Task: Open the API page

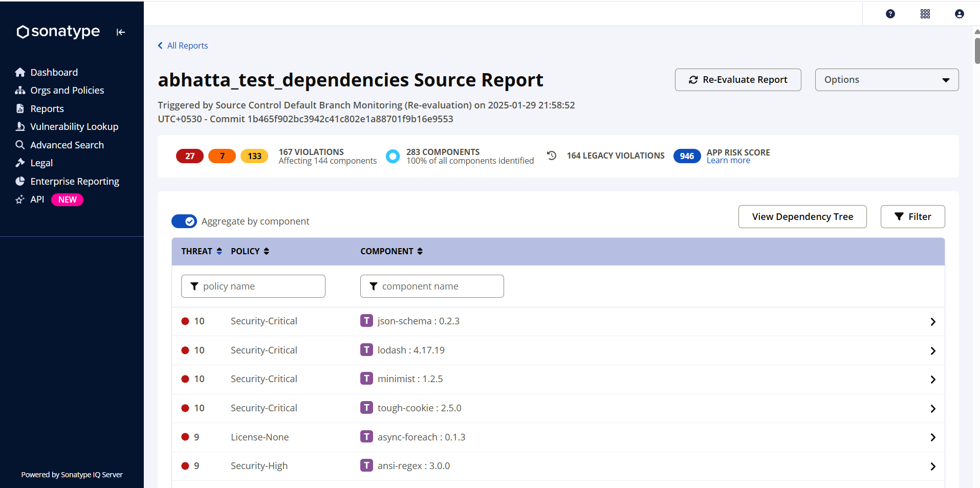Action: click(37, 199)
